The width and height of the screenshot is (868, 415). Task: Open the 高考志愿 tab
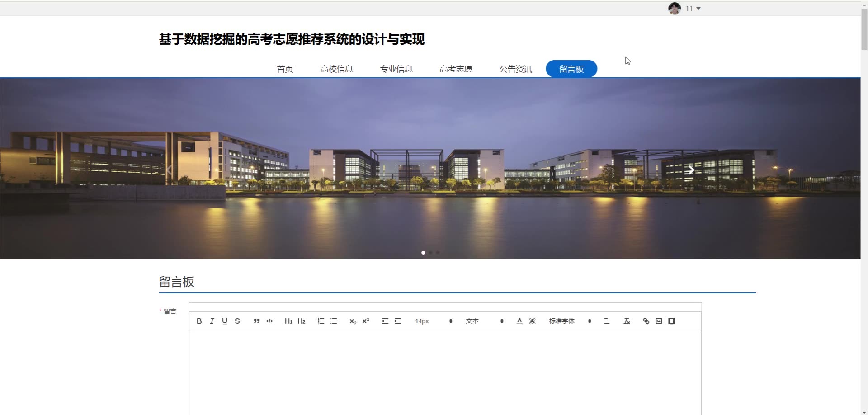point(456,69)
